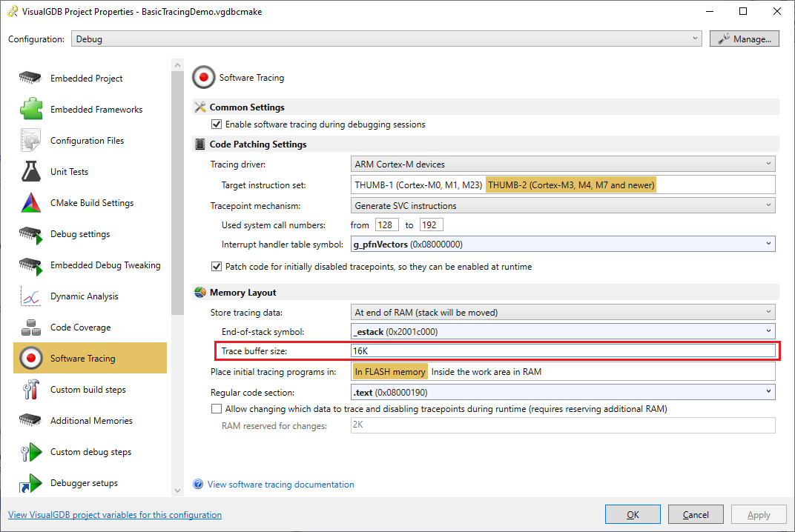Open the End-of-stack symbol dropdown

[x=563, y=332]
